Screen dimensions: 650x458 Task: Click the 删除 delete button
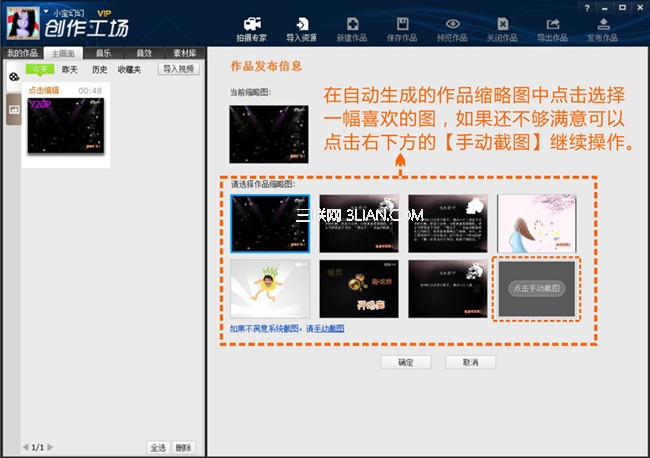pos(183,448)
